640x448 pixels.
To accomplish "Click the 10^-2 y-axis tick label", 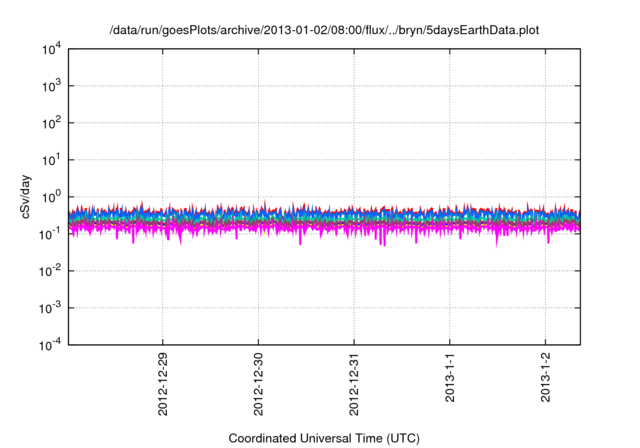I will 50,271.
